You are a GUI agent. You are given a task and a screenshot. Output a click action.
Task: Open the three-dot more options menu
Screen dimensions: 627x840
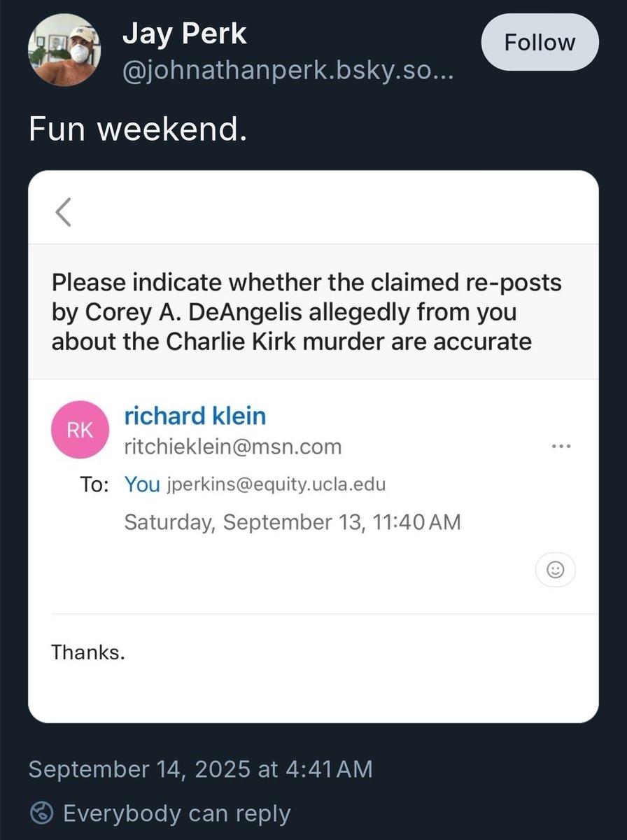(561, 446)
